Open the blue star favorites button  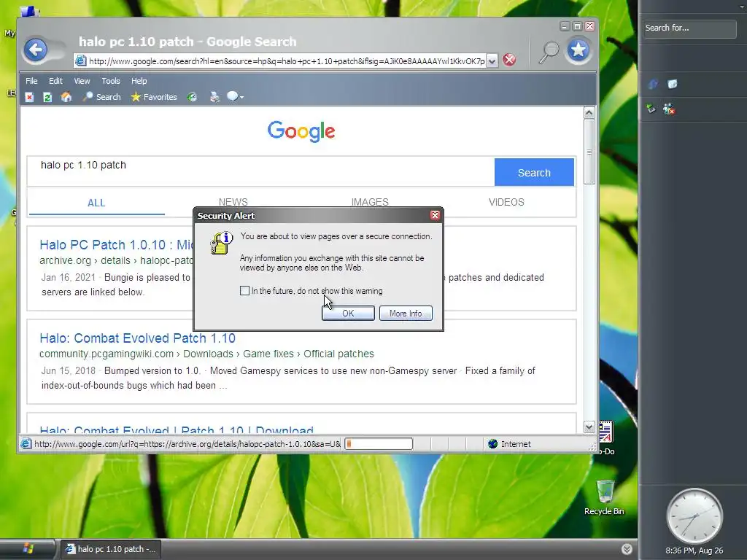tap(578, 50)
